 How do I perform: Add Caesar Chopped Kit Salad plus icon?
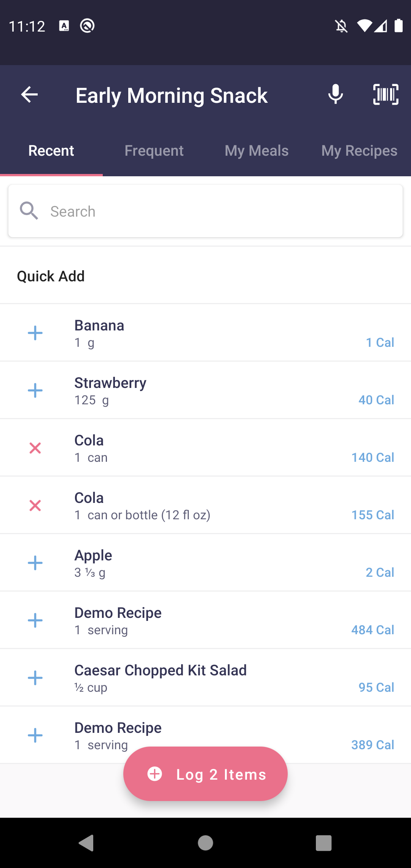pos(35,678)
